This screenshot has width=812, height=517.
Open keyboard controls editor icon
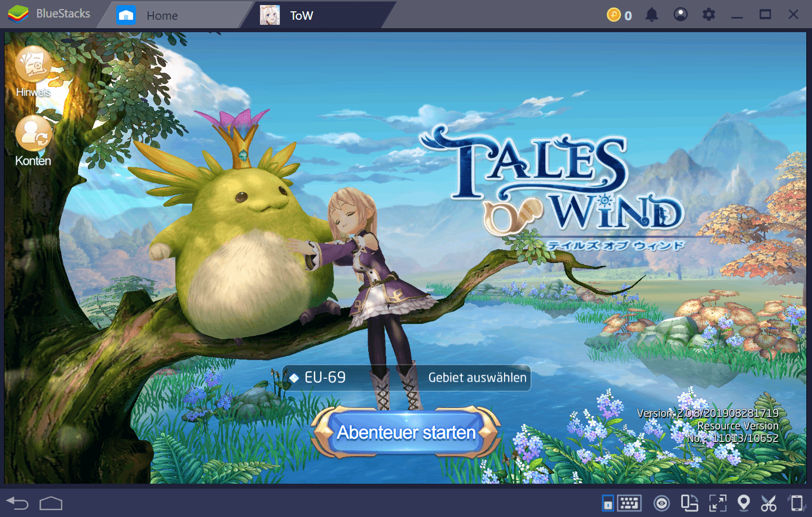click(x=629, y=503)
